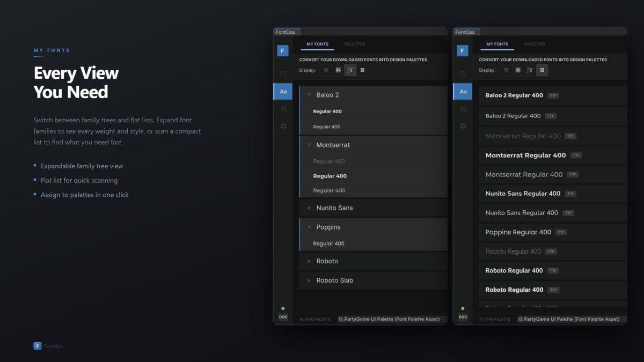Viewport: 644px width, 362px height.
Task: Open settings gear in tree view panel sidebar
Action: [x=283, y=126]
